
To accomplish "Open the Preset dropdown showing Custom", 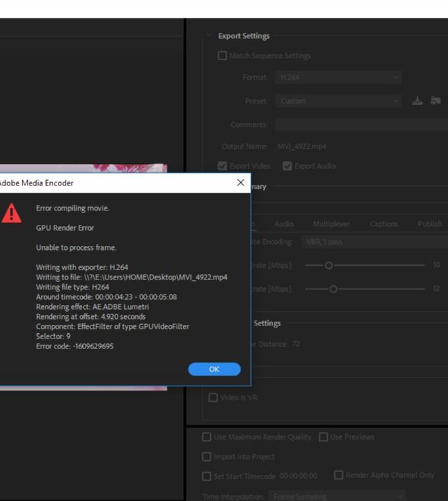I will point(338,101).
